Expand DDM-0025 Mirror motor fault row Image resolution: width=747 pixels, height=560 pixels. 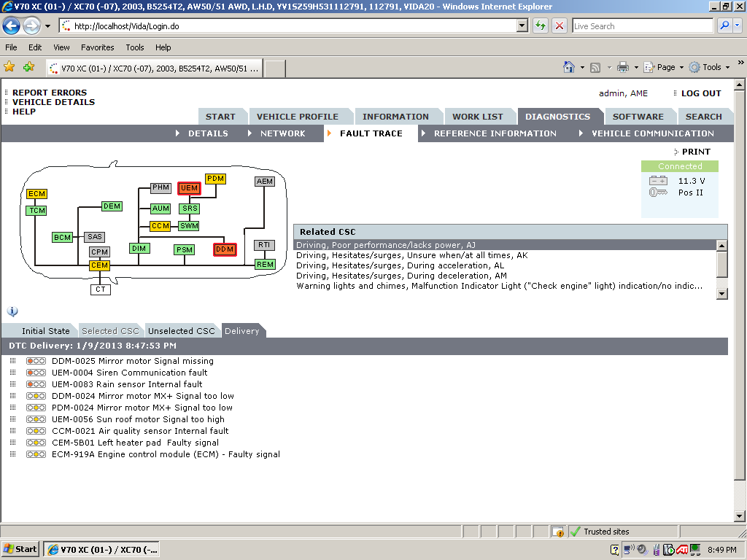[12, 361]
